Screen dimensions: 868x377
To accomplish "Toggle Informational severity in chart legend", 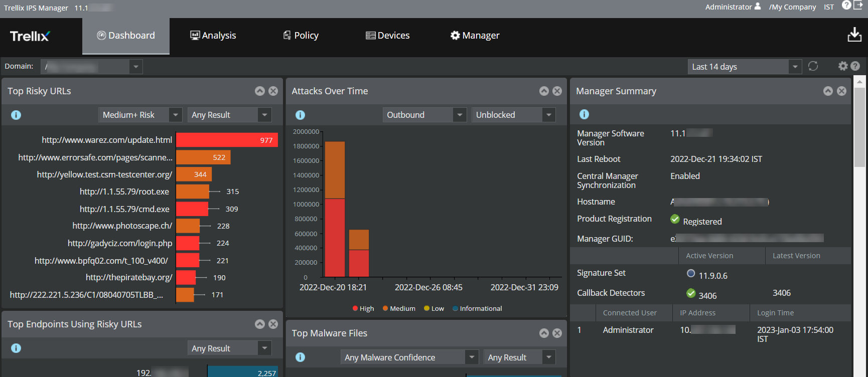I will (x=477, y=308).
